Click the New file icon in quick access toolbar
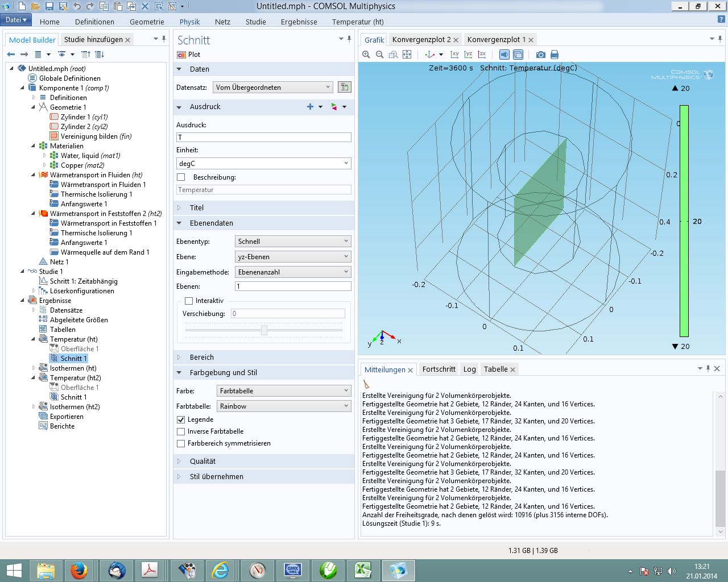 click(22, 6)
